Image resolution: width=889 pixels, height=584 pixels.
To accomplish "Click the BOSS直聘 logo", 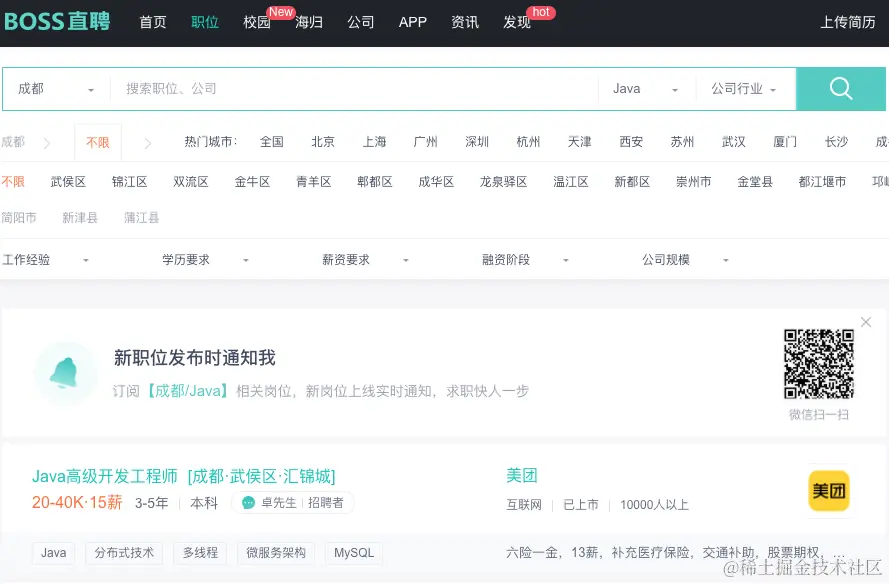I will (x=57, y=22).
